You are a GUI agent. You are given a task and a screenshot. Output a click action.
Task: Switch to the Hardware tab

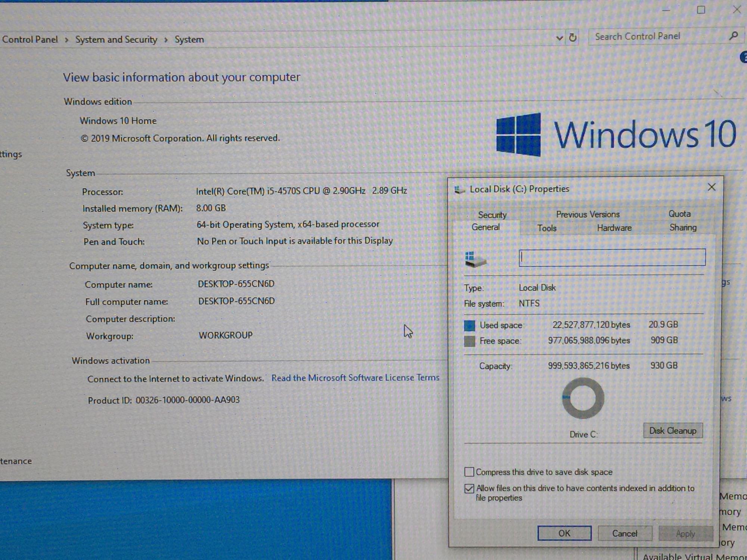click(614, 228)
